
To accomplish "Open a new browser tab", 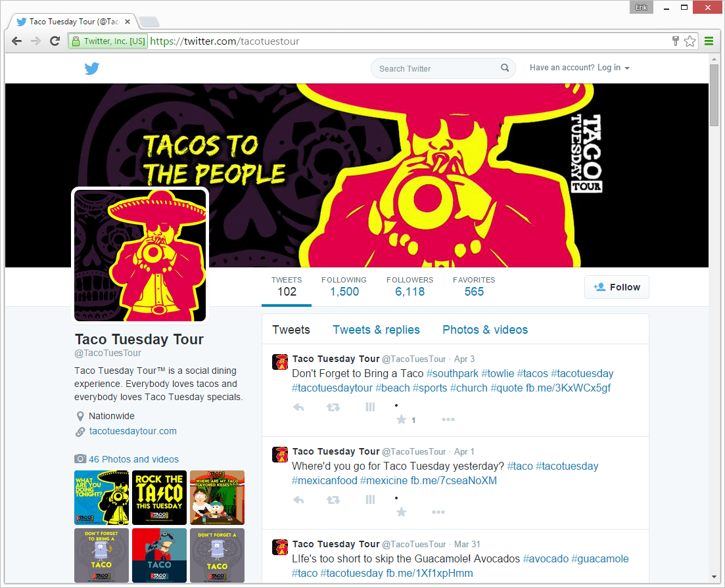I will (x=149, y=21).
